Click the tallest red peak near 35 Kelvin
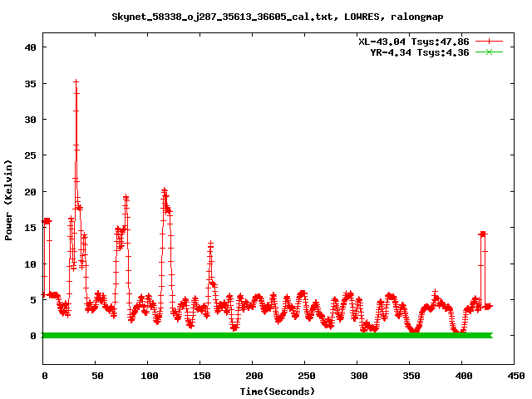This screenshot has height=399, width=532. pyautogui.click(x=76, y=82)
